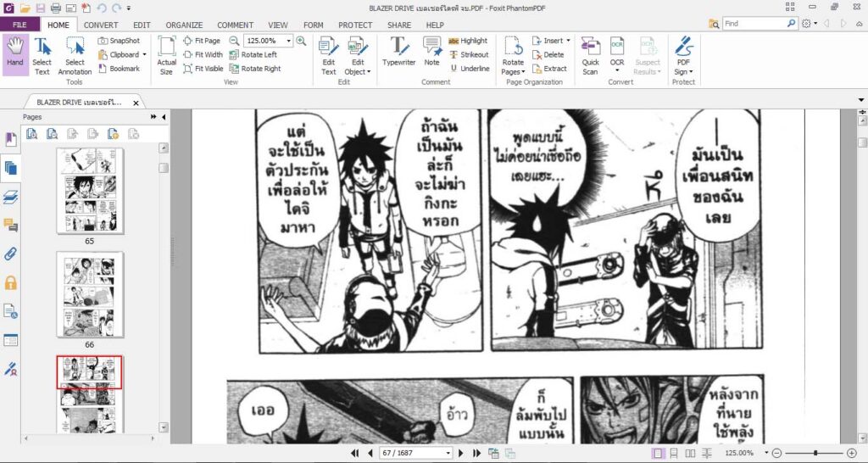The width and height of the screenshot is (868, 463).
Task: Click the zoom-in plus by slider
Action: pos(852,453)
